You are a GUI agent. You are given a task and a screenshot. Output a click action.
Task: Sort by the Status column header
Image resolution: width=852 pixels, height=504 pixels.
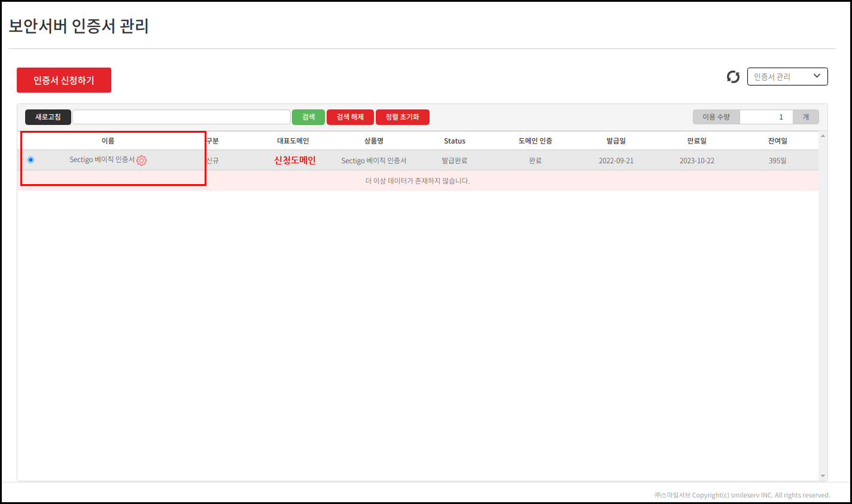click(455, 141)
